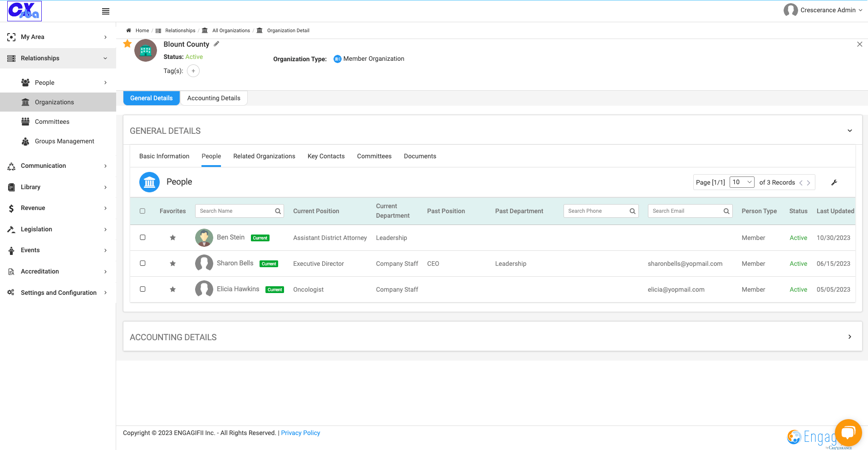This screenshot has height=450, width=868.
Task: Click the Search Email magnifier icon
Action: [x=726, y=211]
